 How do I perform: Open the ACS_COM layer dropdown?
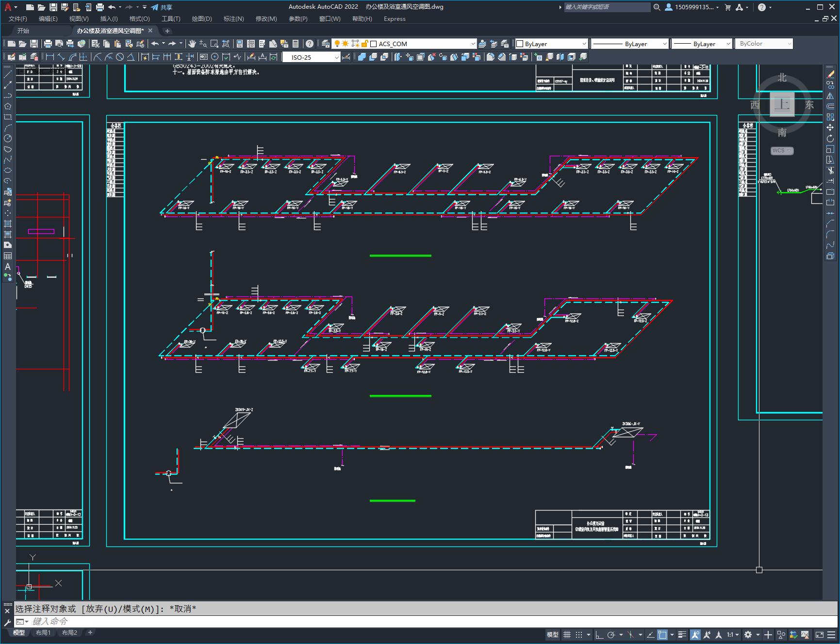473,44
